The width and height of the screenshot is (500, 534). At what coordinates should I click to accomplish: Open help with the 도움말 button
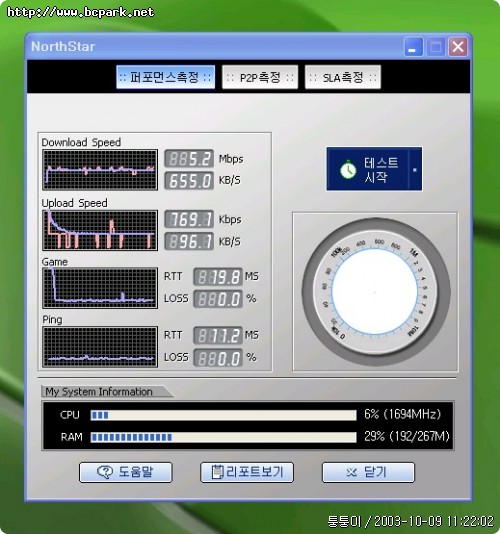tap(126, 472)
